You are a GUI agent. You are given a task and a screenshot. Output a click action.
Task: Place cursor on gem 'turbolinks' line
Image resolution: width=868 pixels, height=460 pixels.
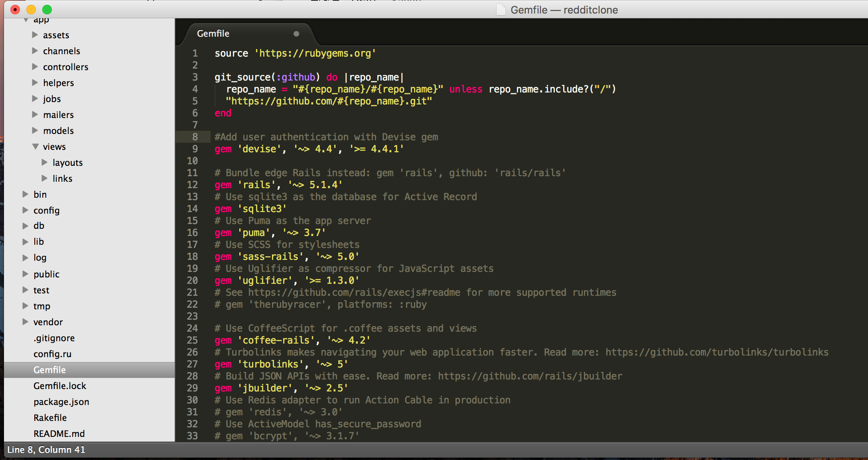tap(281, 364)
